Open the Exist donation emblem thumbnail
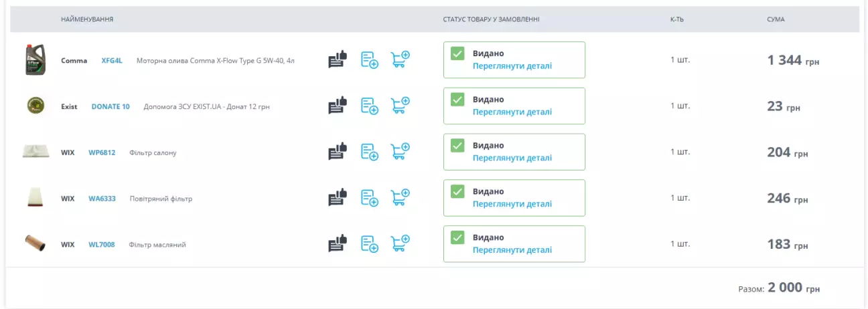This screenshot has height=309, width=868. coord(35,106)
